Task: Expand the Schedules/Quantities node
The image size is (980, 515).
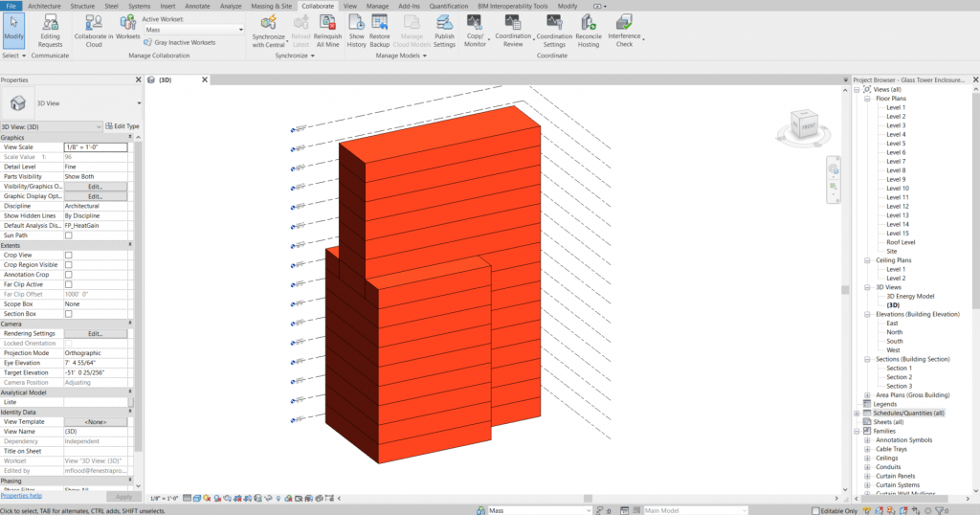Action: tap(857, 414)
